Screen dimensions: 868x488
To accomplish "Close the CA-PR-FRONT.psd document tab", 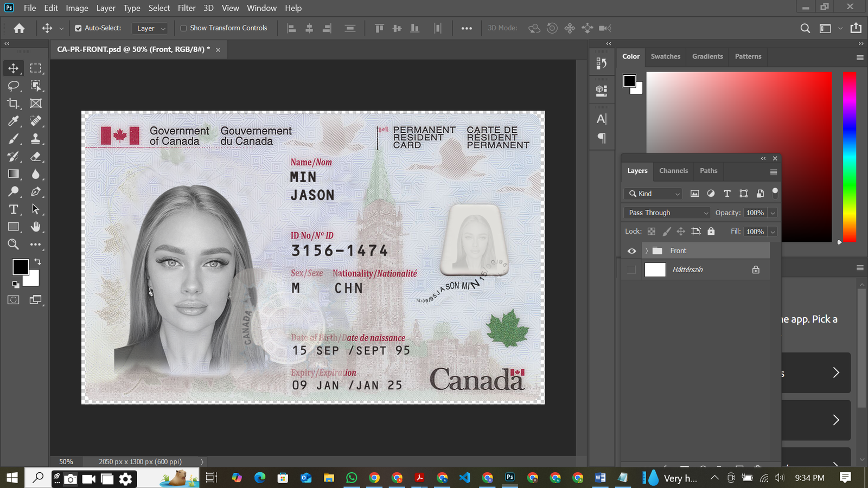I will pos(218,50).
